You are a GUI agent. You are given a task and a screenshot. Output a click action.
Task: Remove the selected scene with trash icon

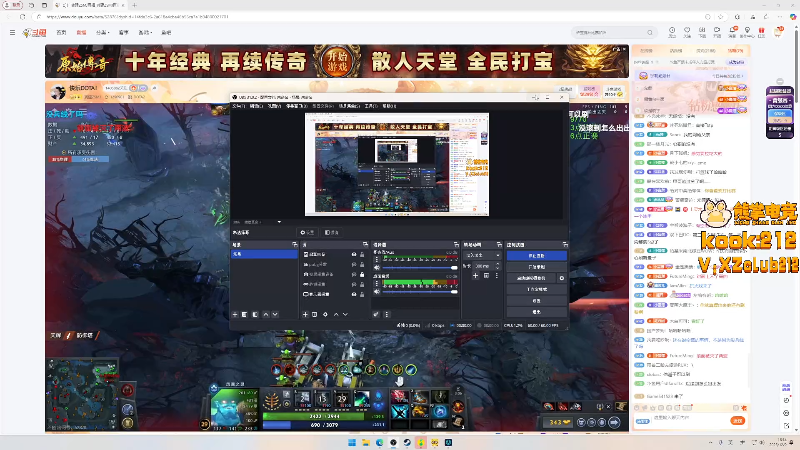tap(245, 314)
